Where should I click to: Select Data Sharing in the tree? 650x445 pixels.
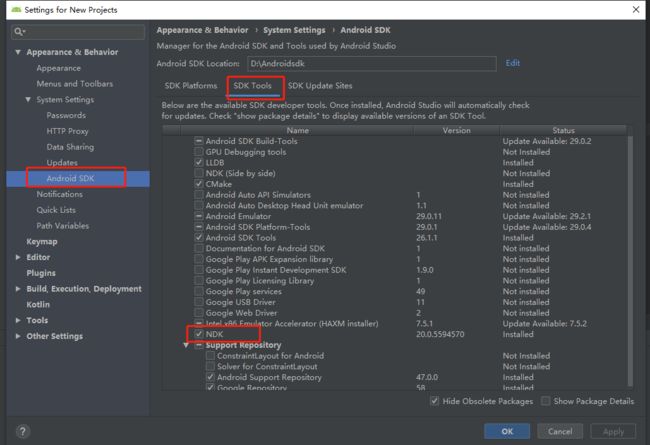tap(70, 147)
